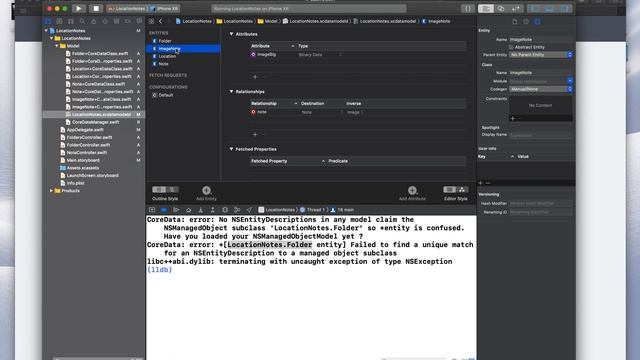Toggle the Abstract Entity checkbox
This screenshot has width=640, height=360.
(x=511, y=47)
